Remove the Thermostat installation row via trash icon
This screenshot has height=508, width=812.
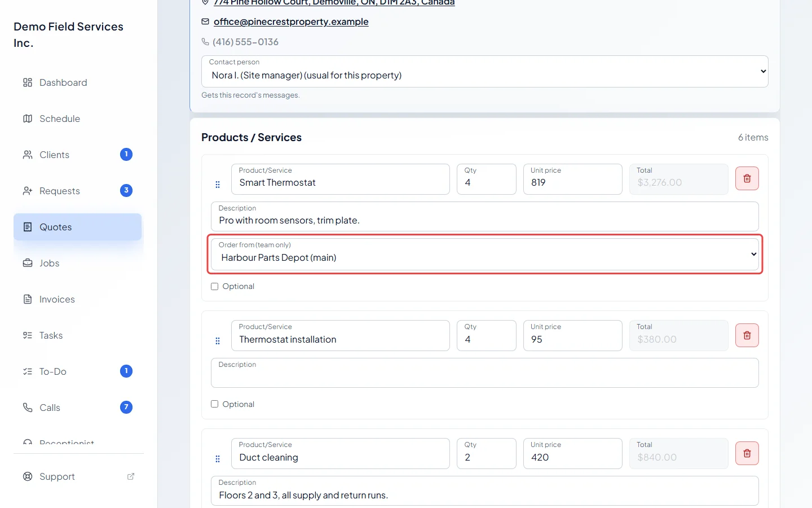[x=747, y=335]
